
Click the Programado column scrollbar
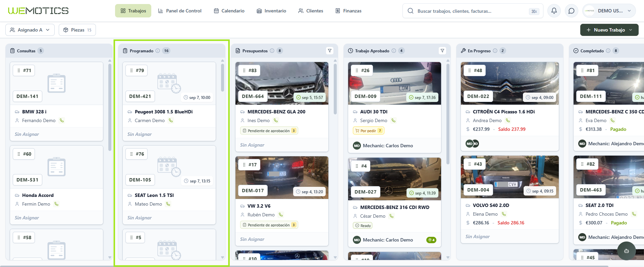[222, 78]
